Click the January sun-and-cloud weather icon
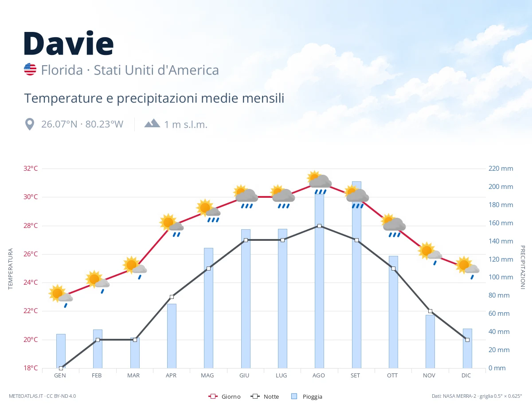 61,295
